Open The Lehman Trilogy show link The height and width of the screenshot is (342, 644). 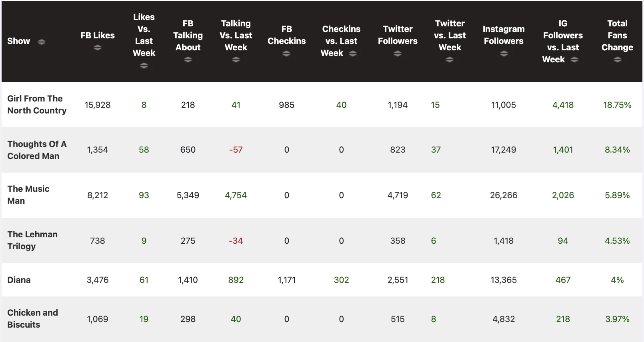tap(32, 240)
